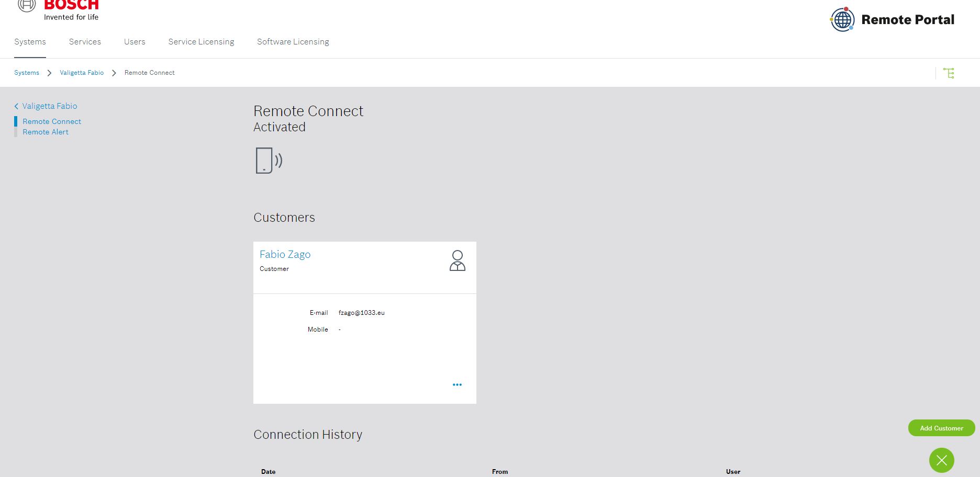Click the Customers section heading

[284, 218]
